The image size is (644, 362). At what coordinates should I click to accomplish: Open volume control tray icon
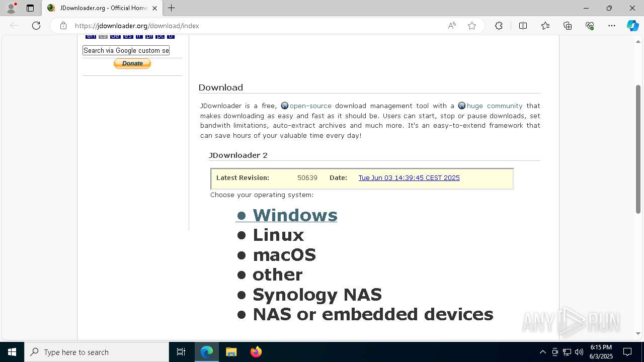pyautogui.click(x=579, y=352)
